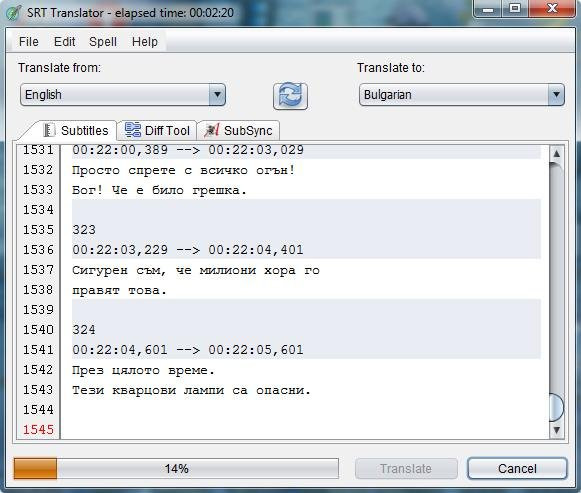
Task: Click line number 1542 in gutter
Action: tap(39, 370)
